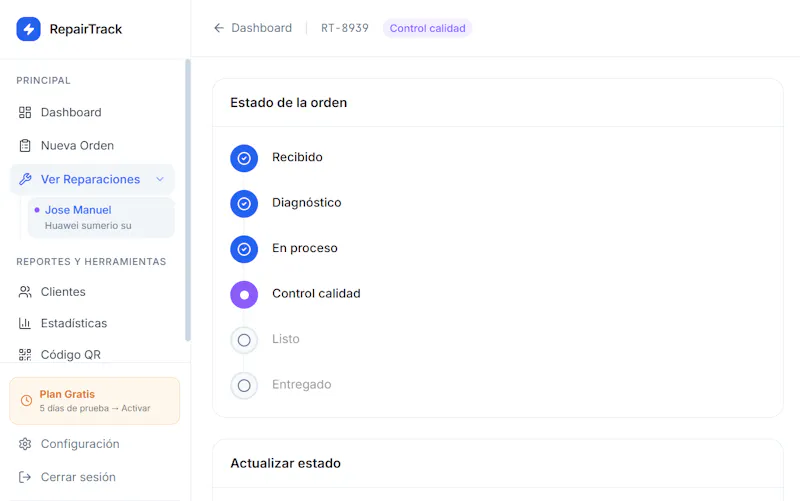
Task: Select the Entregado empty step circle
Action: click(x=244, y=385)
